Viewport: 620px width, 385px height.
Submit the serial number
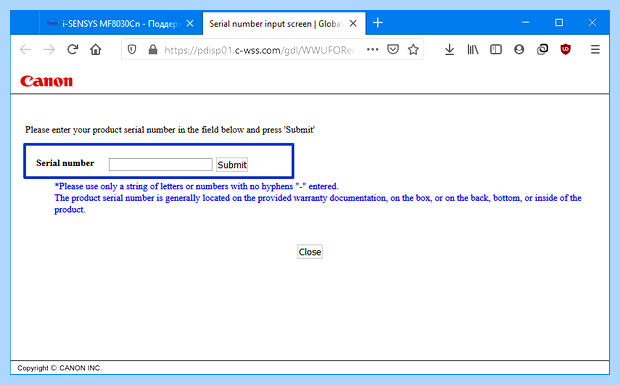[232, 164]
